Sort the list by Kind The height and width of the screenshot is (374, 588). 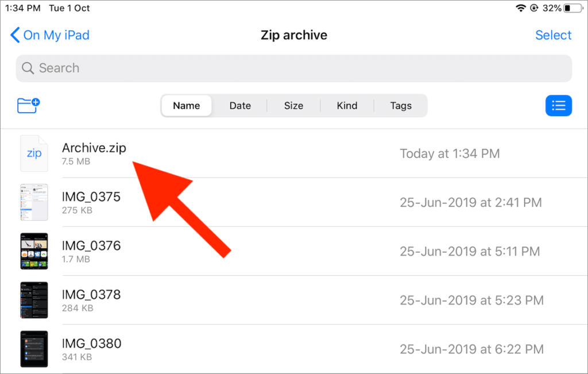click(347, 105)
